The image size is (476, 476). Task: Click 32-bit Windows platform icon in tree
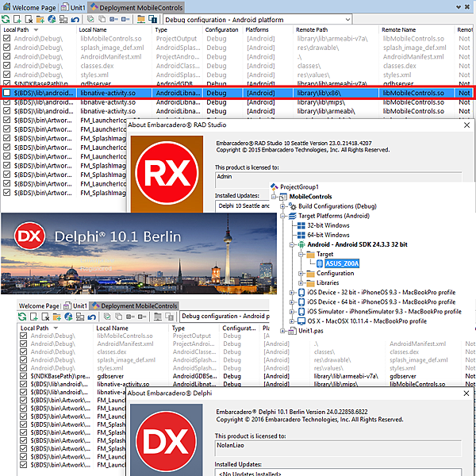coord(301,225)
